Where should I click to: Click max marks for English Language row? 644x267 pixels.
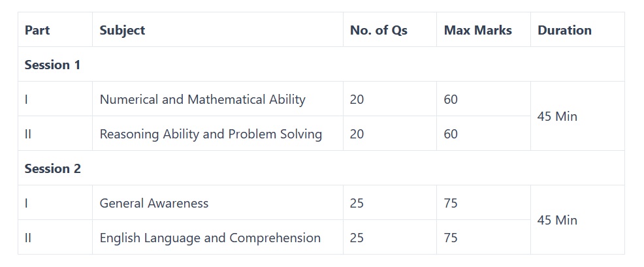coord(451,238)
